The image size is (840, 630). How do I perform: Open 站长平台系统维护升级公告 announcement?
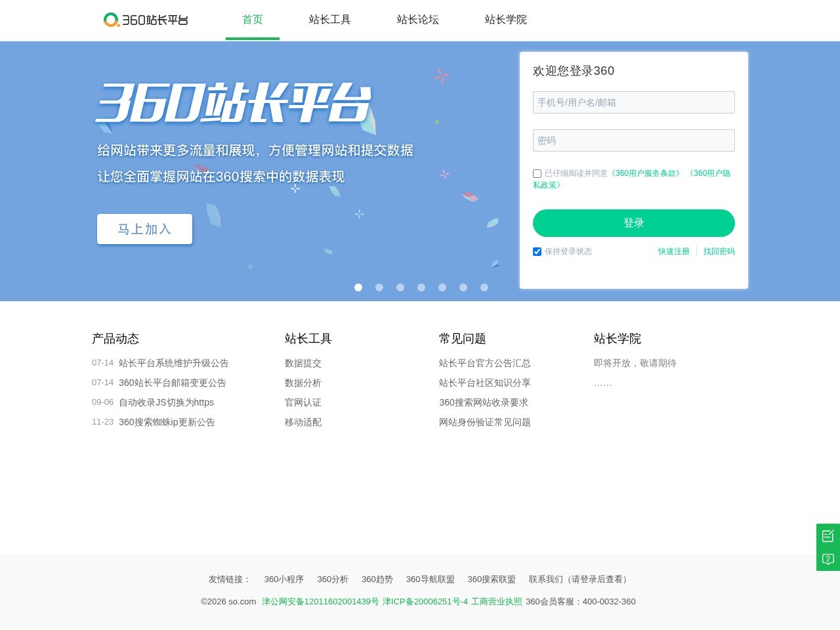pos(173,363)
